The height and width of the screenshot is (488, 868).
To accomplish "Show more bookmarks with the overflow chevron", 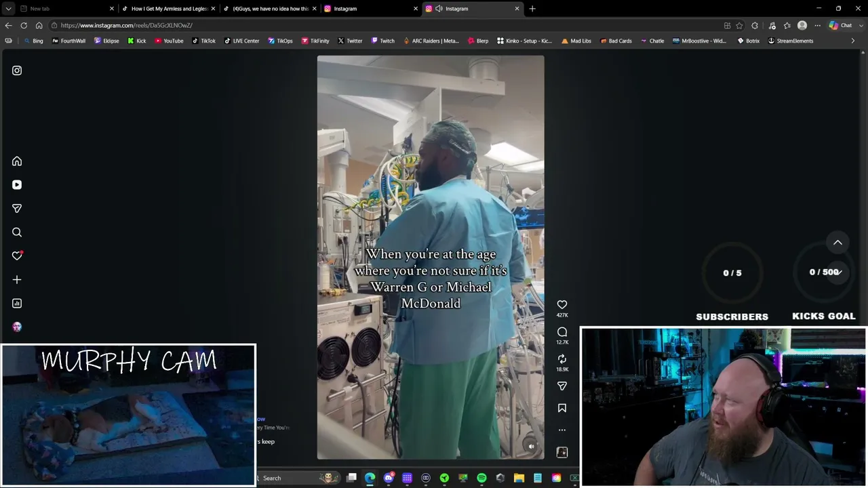I will coord(852,41).
